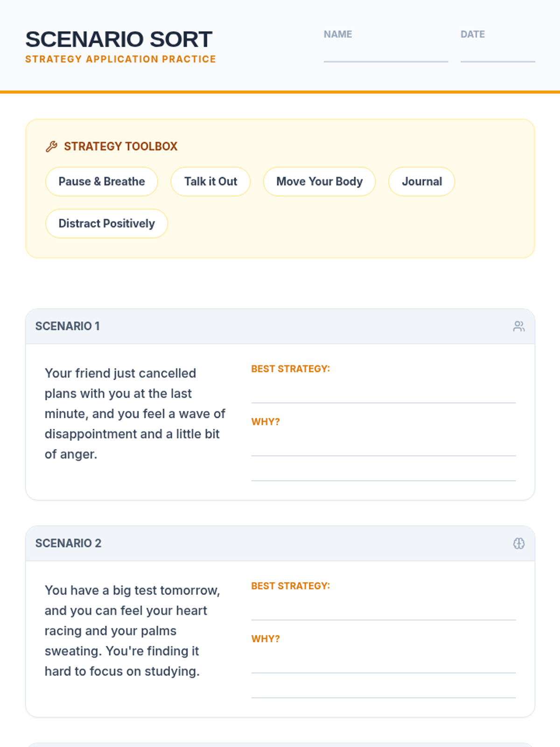
Task: Click the Scenario Sort title
Action: (119, 39)
